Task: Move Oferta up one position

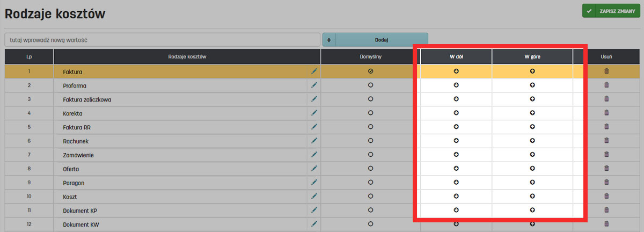Action: (x=532, y=169)
